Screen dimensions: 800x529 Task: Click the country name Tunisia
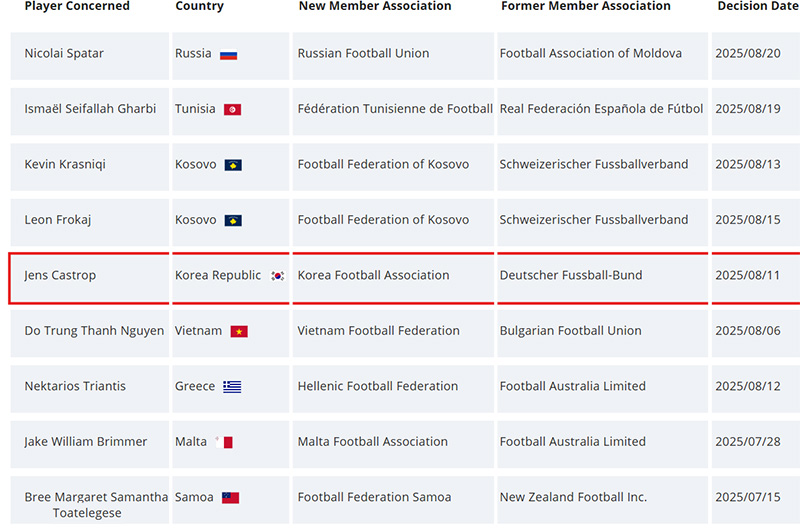pos(195,109)
